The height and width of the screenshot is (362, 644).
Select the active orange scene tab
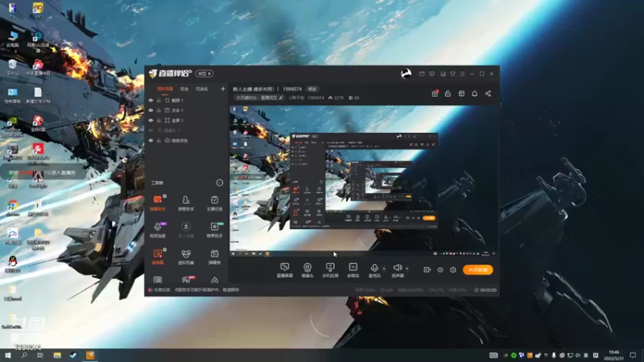165,88
